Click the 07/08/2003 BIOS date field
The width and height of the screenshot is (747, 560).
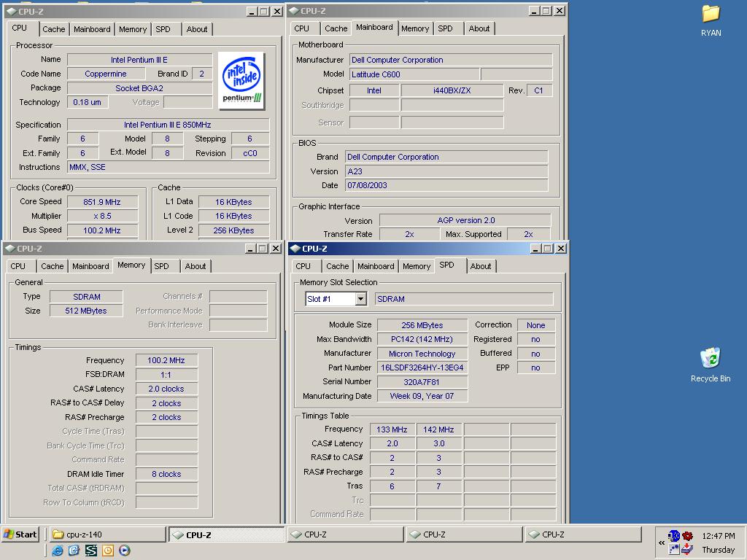[x=446, y=185]
